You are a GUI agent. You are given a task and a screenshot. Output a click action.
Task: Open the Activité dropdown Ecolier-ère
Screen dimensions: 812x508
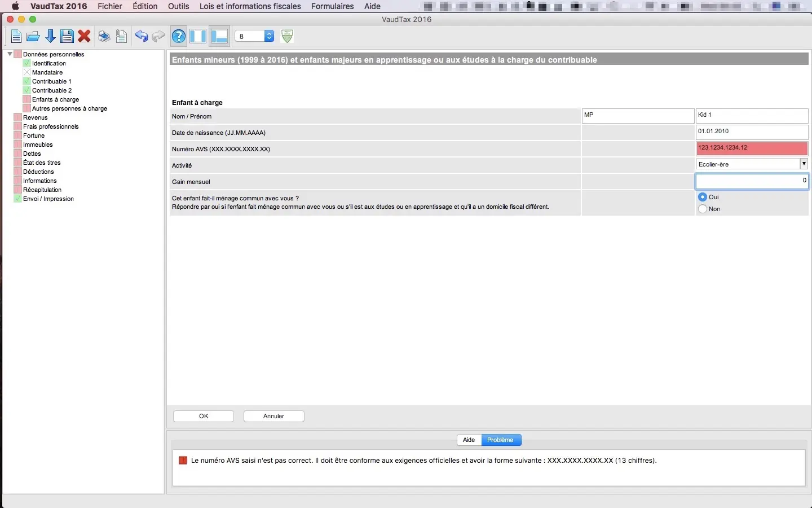752,164
